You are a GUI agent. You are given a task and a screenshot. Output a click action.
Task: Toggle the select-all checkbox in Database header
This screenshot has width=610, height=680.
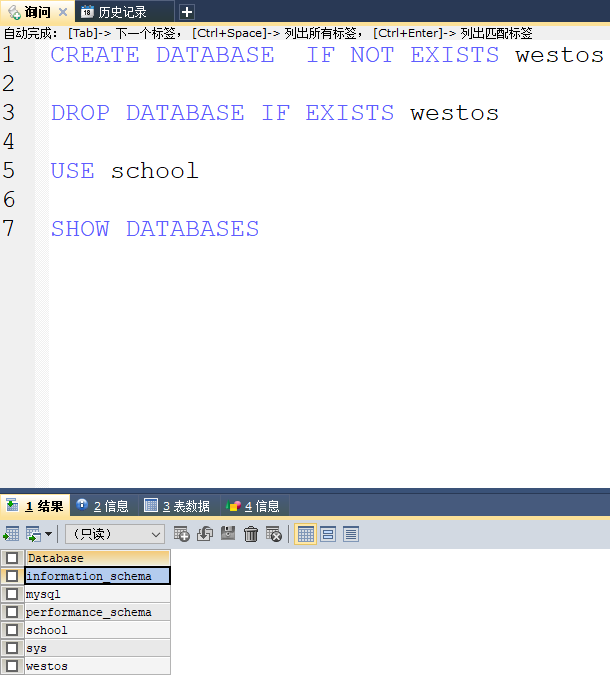pyautogui.click(x=12, y=558)
